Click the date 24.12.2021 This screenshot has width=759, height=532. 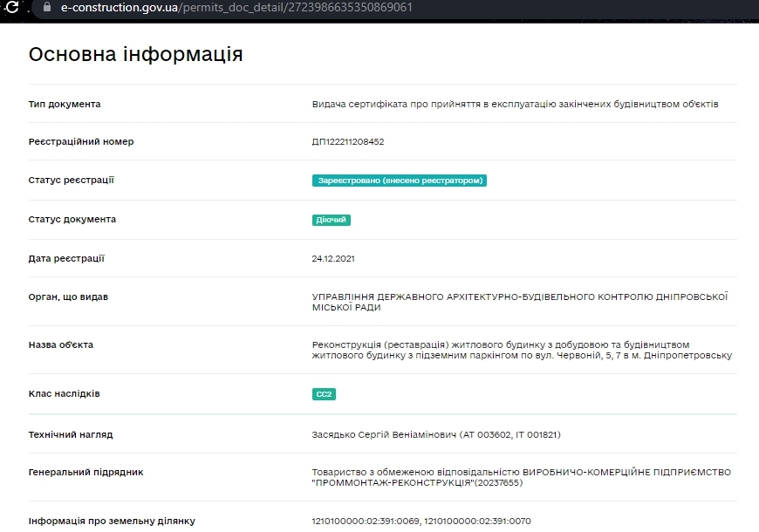tap(333, 258)
